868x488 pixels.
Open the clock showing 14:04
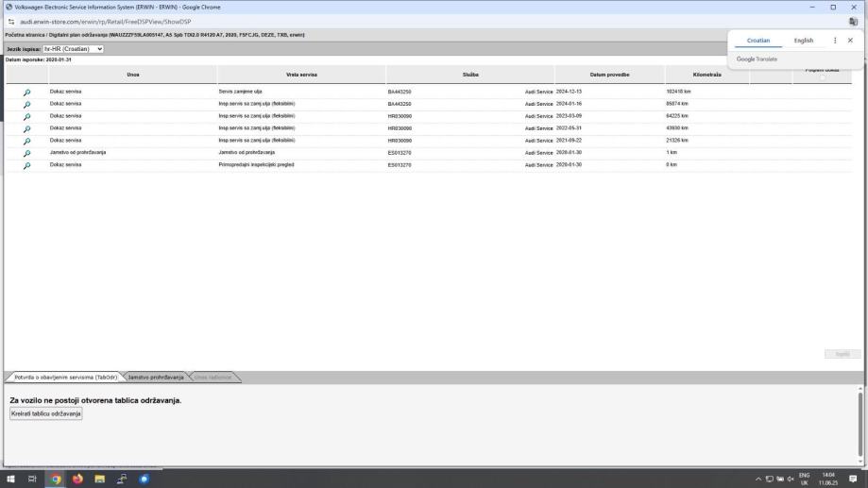[x=828, y=480]
